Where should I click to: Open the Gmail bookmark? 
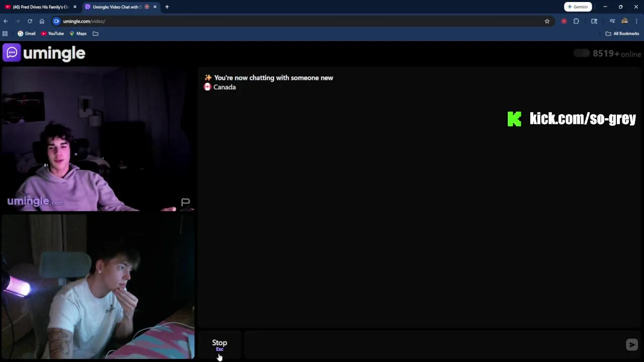pyautogui.click(x=27, y=34)
